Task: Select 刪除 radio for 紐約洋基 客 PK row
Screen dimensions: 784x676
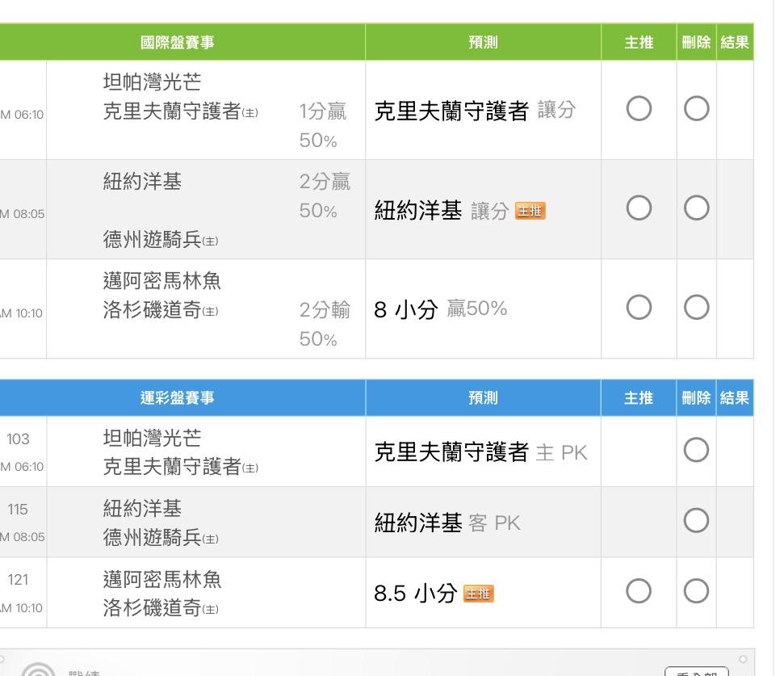Action: (x=696, y=521)
